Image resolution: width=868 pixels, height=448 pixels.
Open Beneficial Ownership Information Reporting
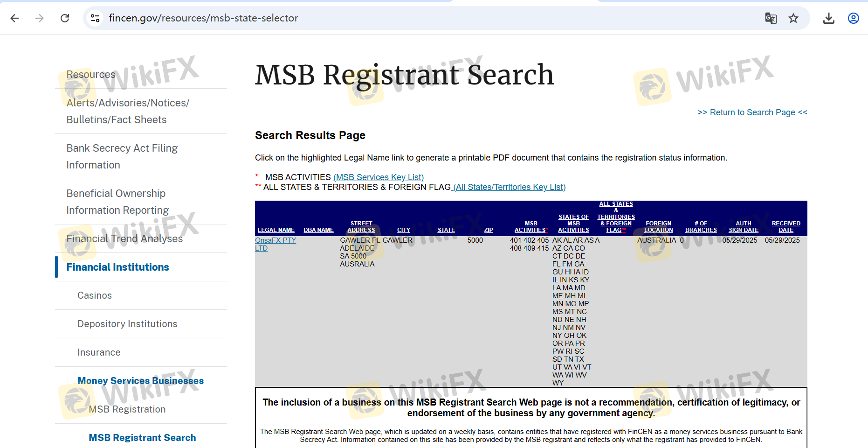point(117,202)
